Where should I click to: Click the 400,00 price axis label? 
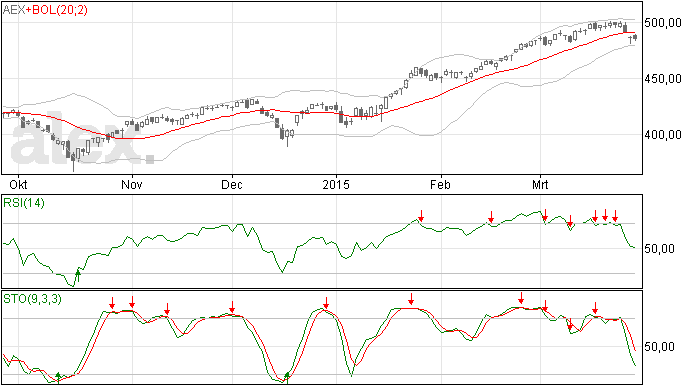click(x=663, y=135)
